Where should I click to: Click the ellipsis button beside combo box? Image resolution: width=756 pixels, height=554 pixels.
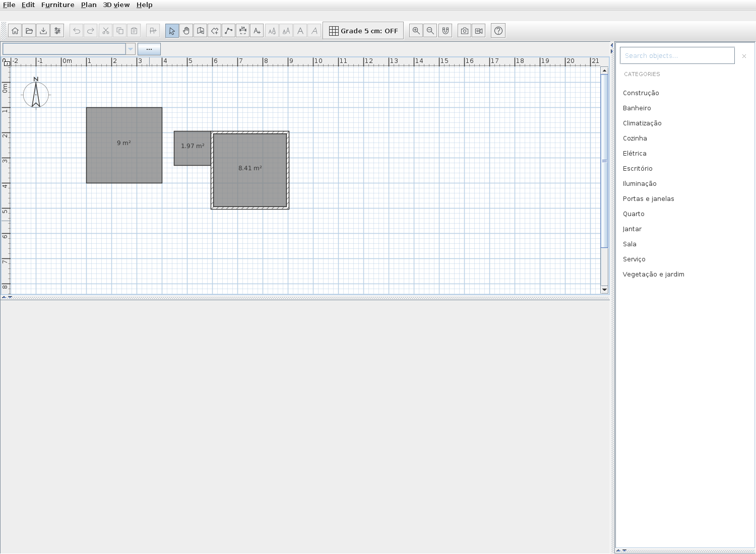pos(149,49)
